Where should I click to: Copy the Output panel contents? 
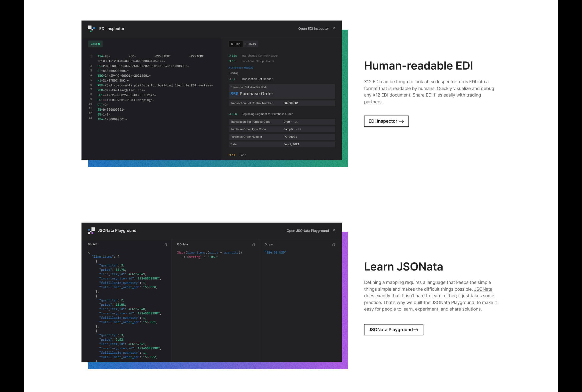(x=333, y=245)
